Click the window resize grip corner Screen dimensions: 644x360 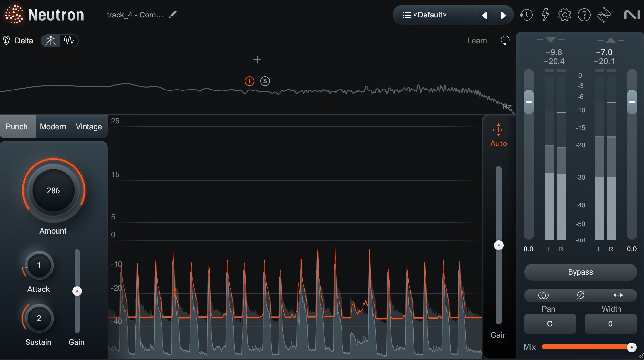tap(641, 356)
